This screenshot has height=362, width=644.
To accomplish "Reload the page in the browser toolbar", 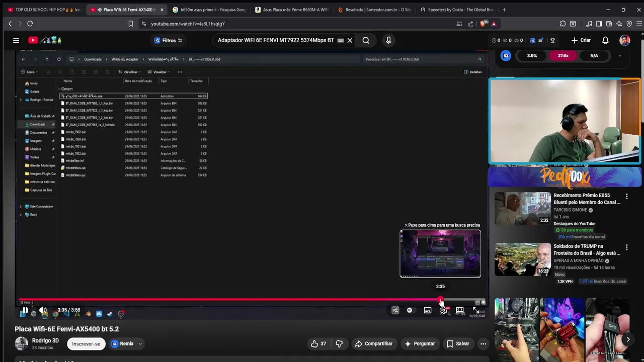I will pyautogui.click(x=30, y=24).
